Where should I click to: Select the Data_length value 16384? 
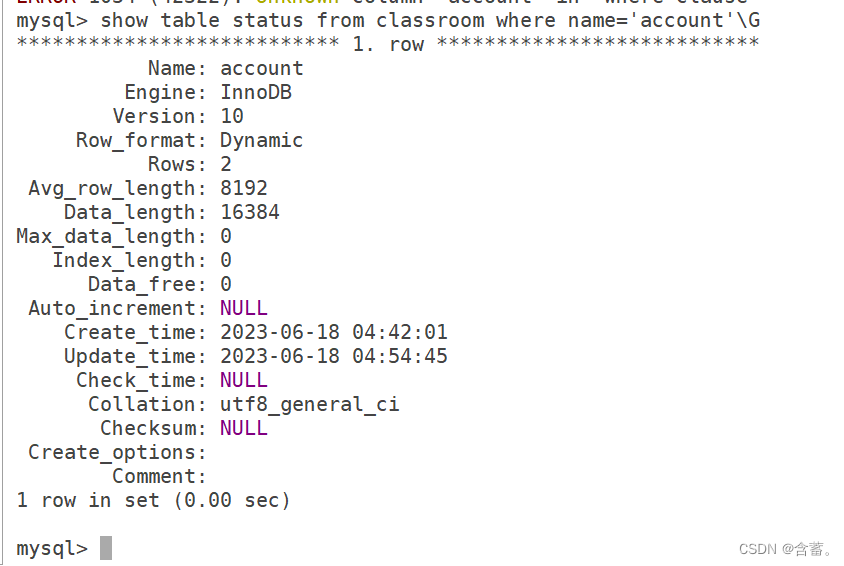[250, 212]
